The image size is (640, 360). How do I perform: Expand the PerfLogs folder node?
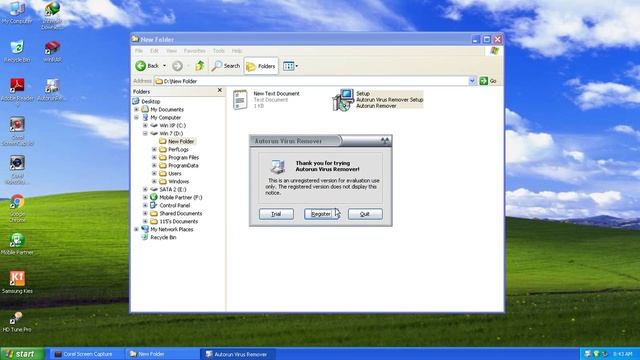(154, 149)
